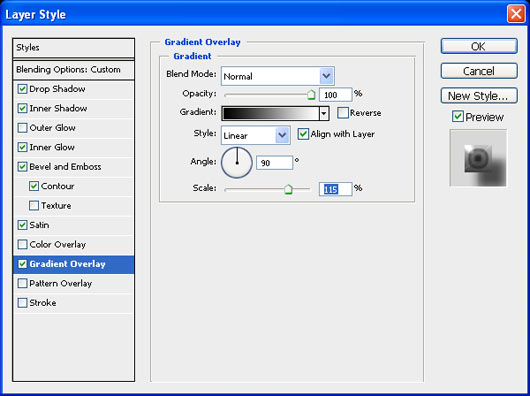Toggle the Inner Glow checkbox
This screenshot has width=530, height=396.
[x=22, y=147]
